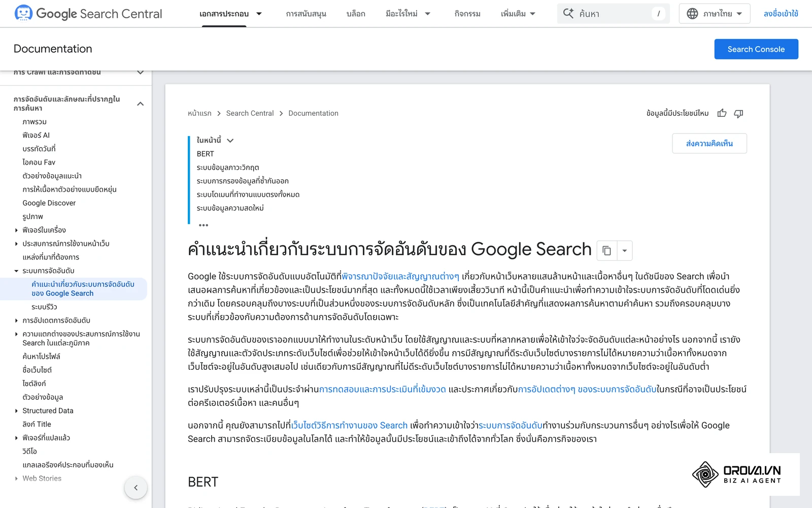Expand the ฟีเจอร์ในเครื่อง tree item
The width and height of the screenshot is (812, 508).
(16, 230)
